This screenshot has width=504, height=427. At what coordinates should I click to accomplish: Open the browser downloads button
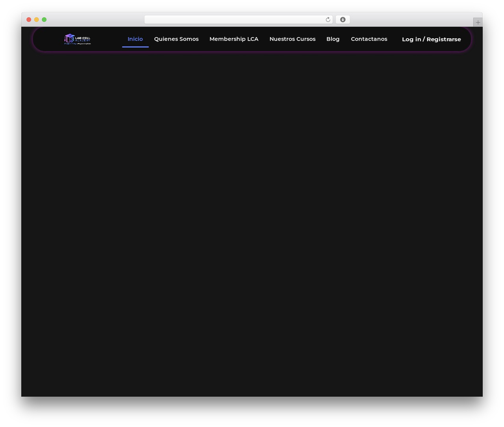(x=343, y=20)
